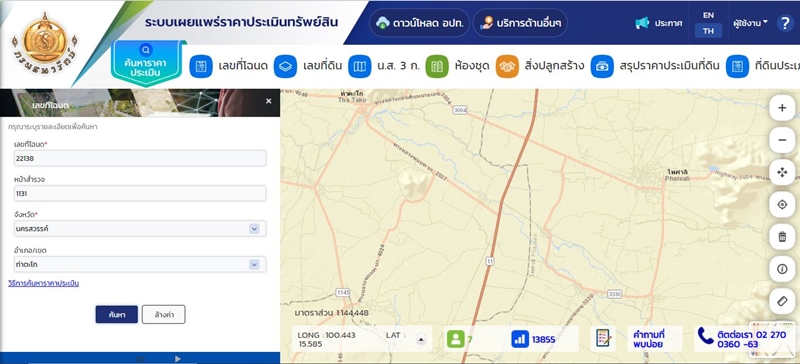Click the announcement megaphone icon

[642, 23]
